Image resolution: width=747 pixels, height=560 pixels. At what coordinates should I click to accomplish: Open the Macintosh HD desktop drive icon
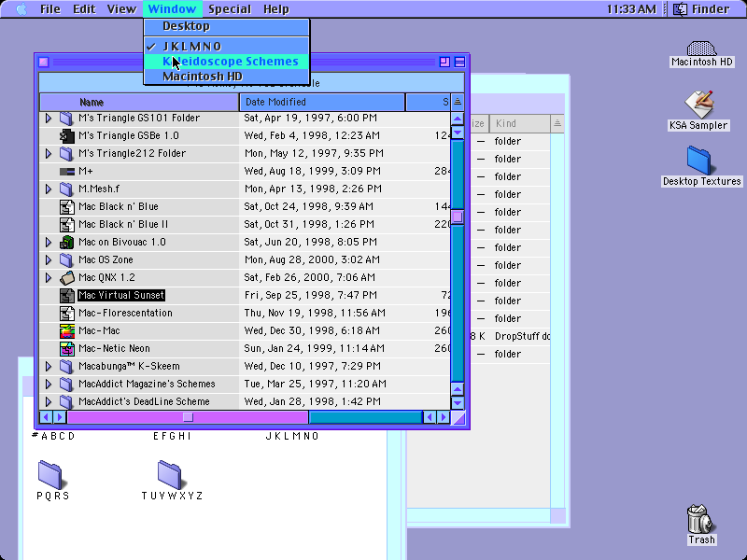(x=701, y=49)
